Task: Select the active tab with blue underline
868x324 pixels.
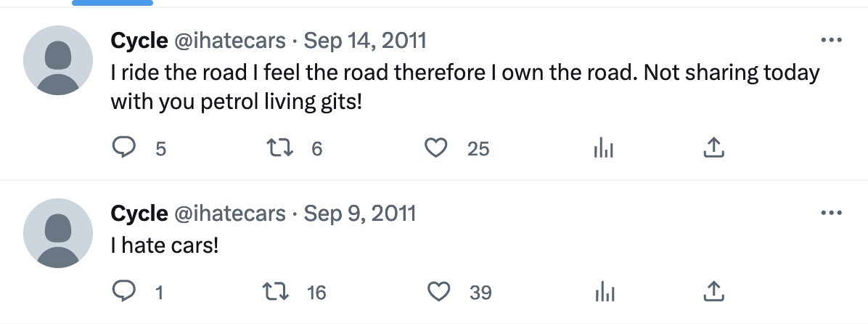Action: [112, 3]
